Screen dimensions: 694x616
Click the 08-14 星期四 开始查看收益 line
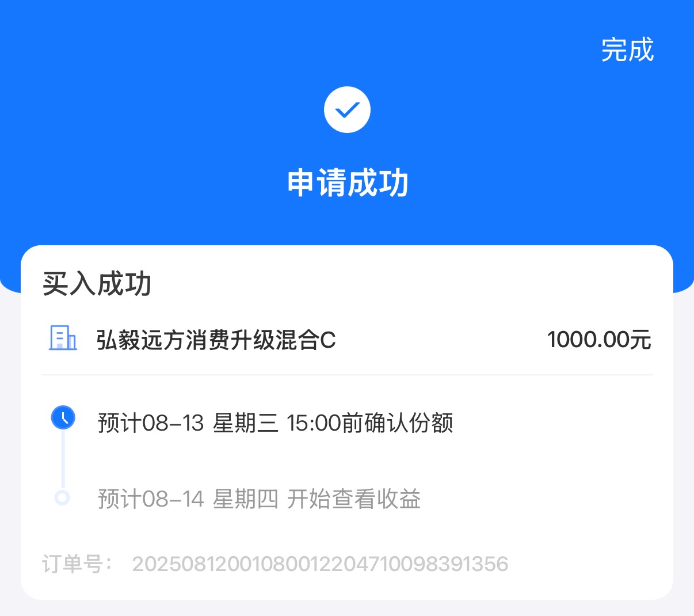(259, 499)
